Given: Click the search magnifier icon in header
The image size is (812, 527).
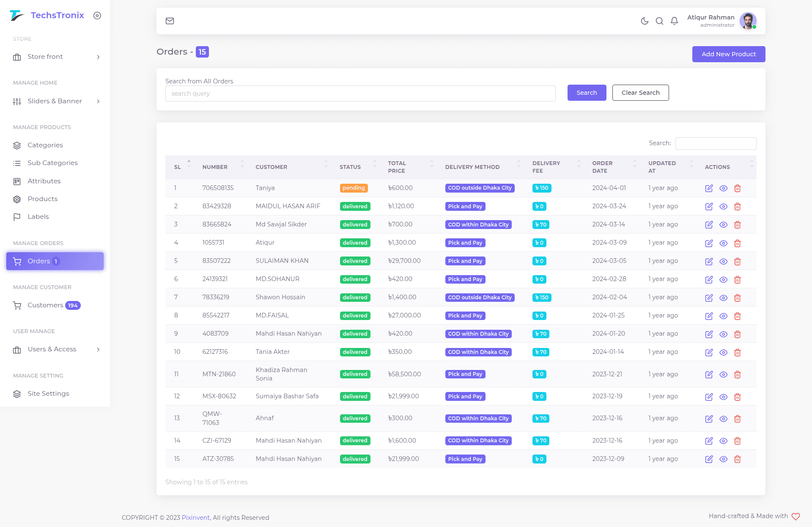Looking at the screenshot, I should (659, 21).
